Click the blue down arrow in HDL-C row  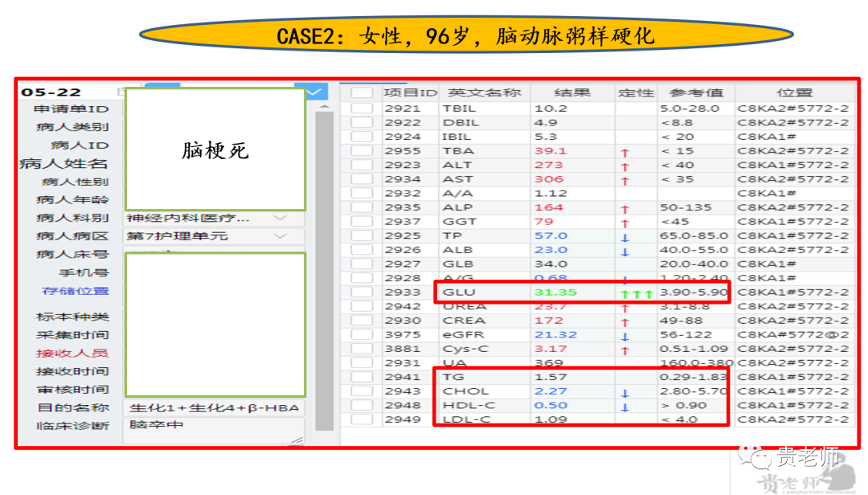click(625, 407)
